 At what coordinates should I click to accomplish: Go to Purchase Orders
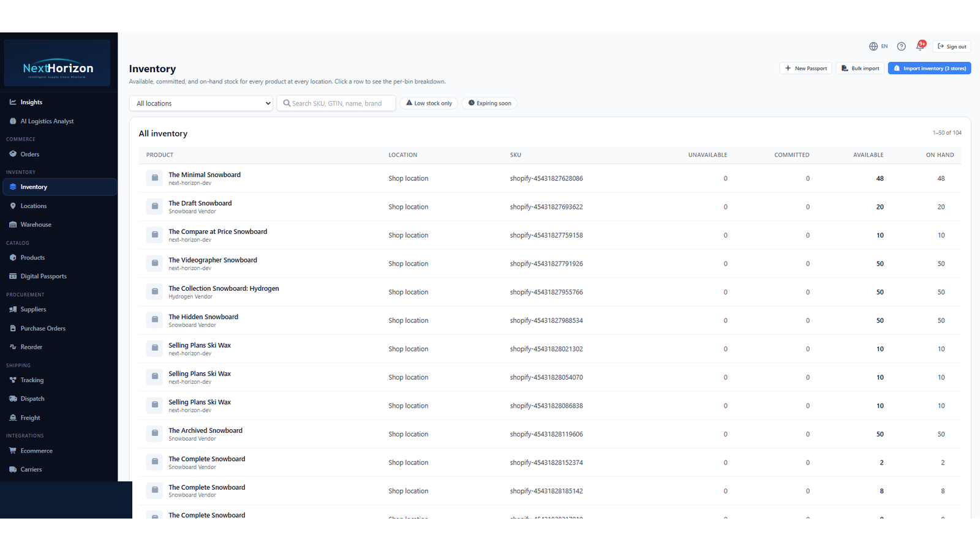43,328
